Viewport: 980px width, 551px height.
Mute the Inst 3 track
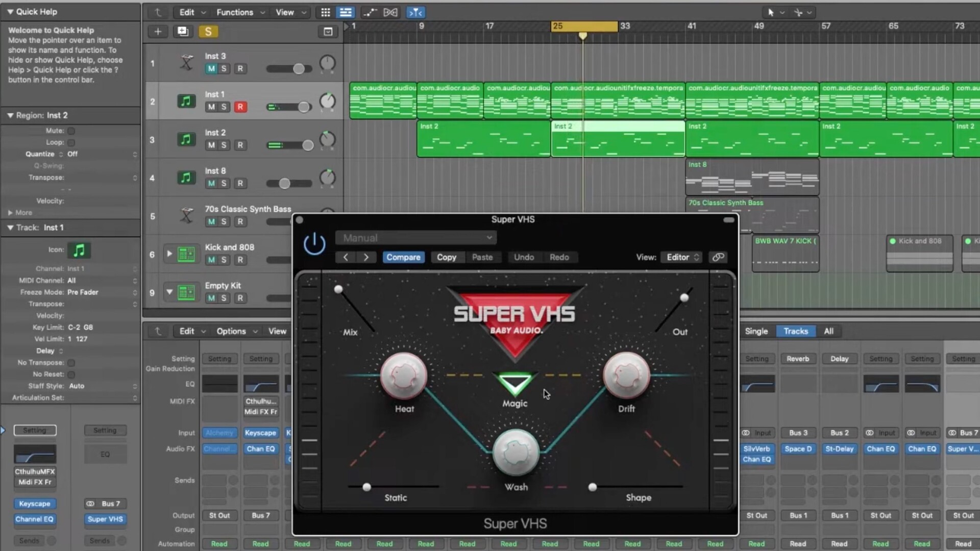(211, 69)
